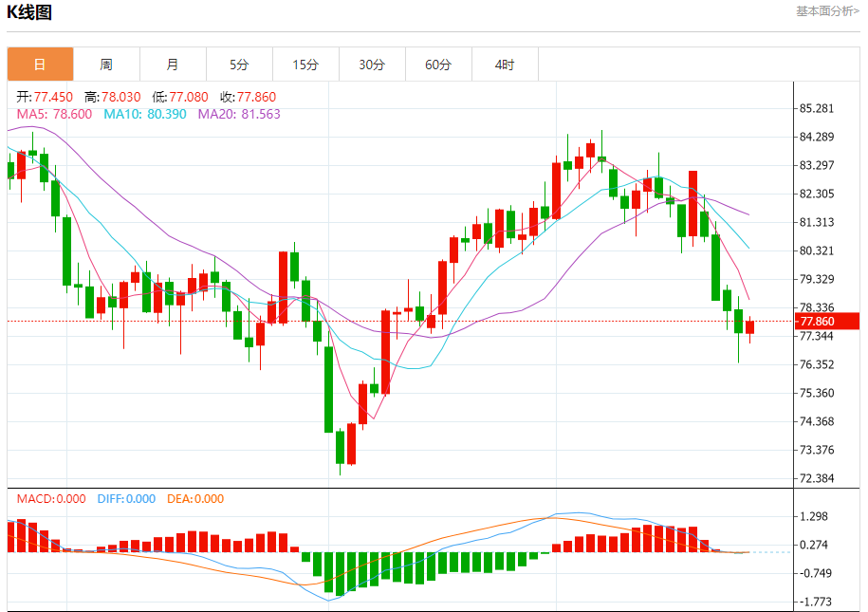Select the 日 daily chart tab

40,65
